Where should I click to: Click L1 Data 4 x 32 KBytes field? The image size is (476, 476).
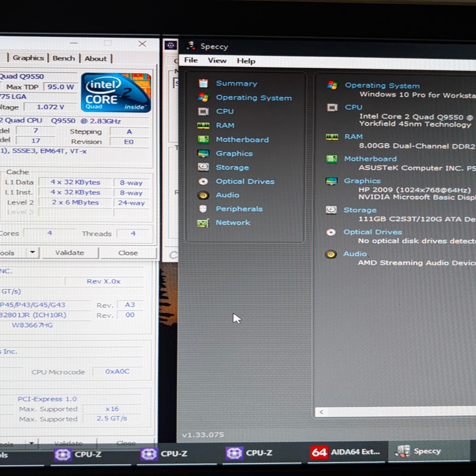pyautogui.click(x=75, y=182)
